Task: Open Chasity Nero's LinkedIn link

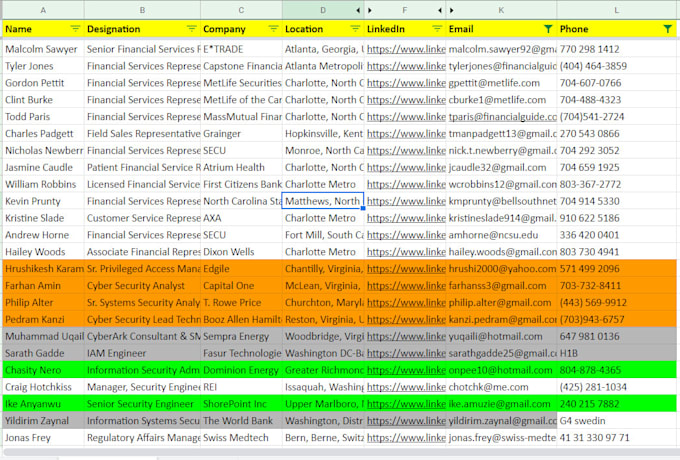Action: [x=406, y=370]
